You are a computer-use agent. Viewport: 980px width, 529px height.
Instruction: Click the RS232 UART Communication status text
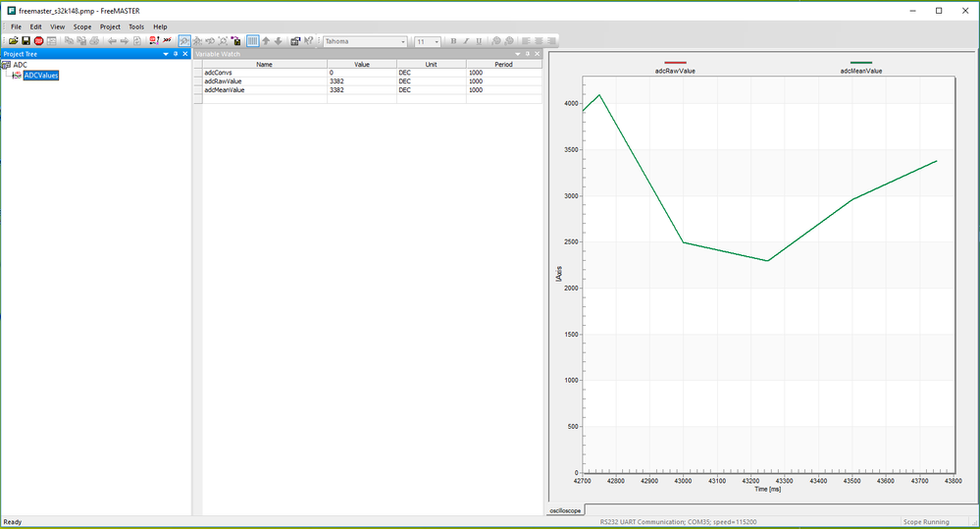(678, 522)
